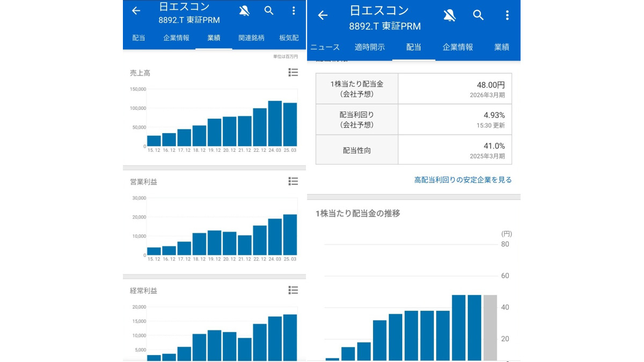This screenshot has height=362, width=644.
Task: Open ニュース tab in right panel
Action: click(325, 47)
